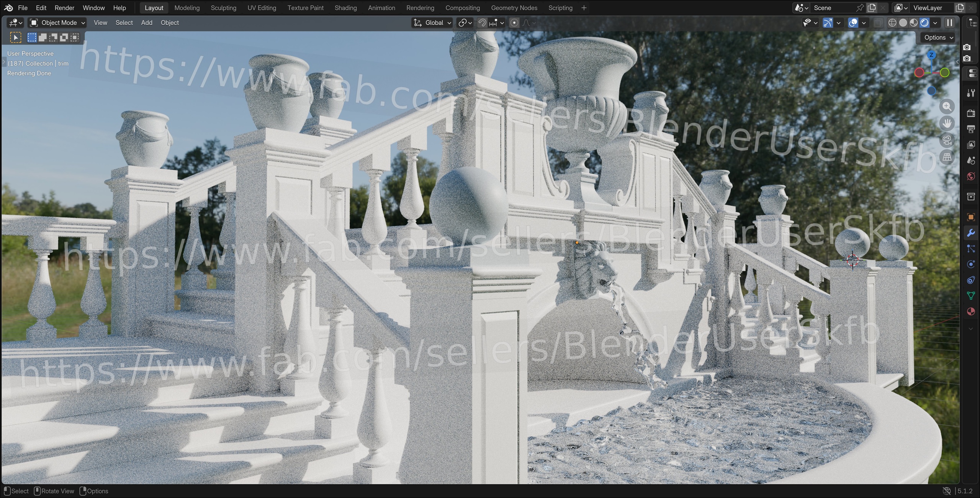Toggle Set Selection mode button
This screenshot has width=980, height=498.
(x=32, y=38)
